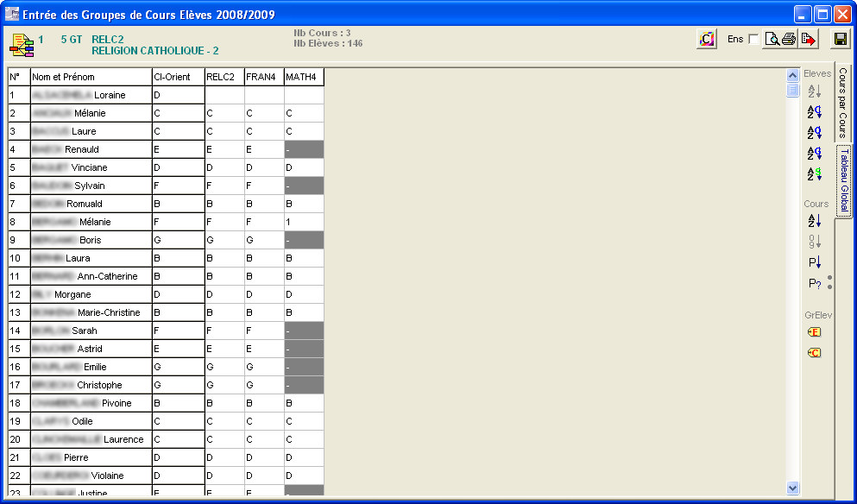Sort courses alphabetically with A-Z arrow icon
This screenshot has width=857, height=504.
pos(815,221)
